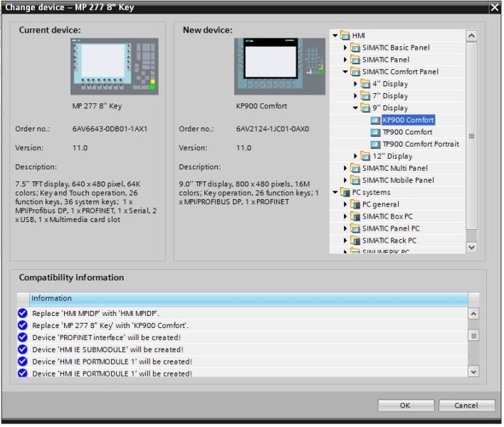
Task: Click row "Device 'PROFINET interface' will be created!"
Action: [x=243, y=339]
